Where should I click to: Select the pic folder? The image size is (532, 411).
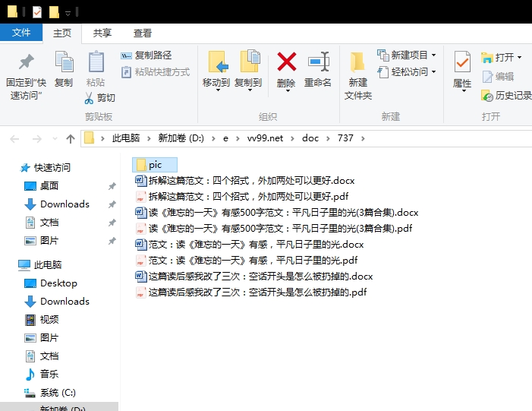pos(155,165)
